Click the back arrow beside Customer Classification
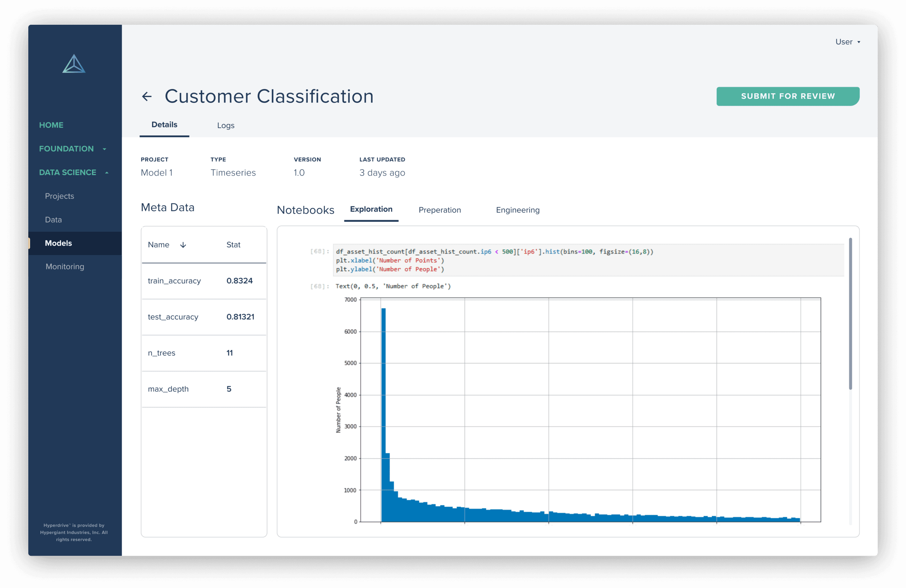The height and width of the screenshot is (588, 906). [147, 96]
